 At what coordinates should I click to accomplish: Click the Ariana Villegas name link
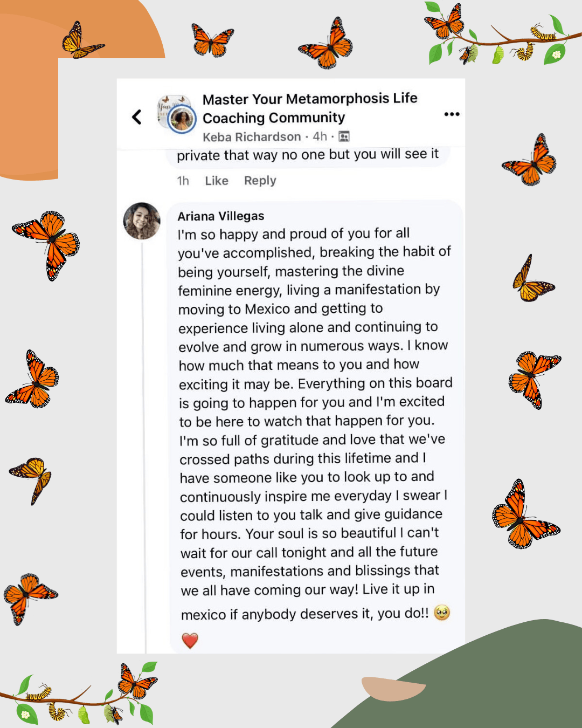tap(221, 216)
